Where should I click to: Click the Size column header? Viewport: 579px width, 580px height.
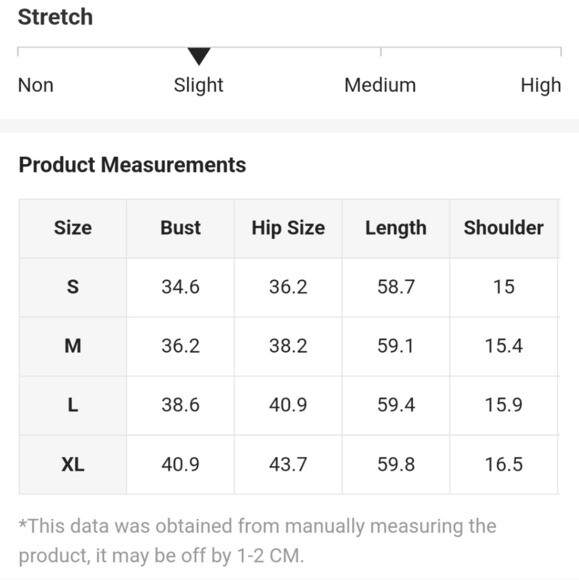click(73, 228)
